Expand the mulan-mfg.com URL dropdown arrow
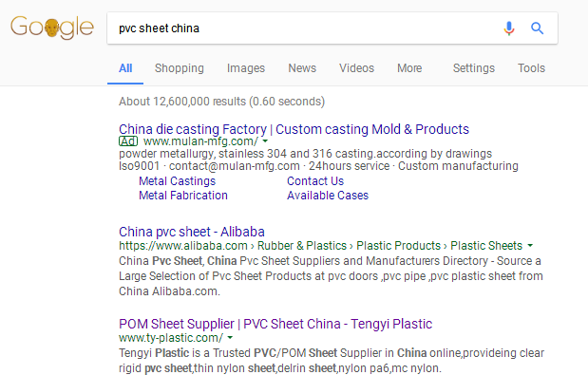Screen dimensions: 588x375 point(265,141)
